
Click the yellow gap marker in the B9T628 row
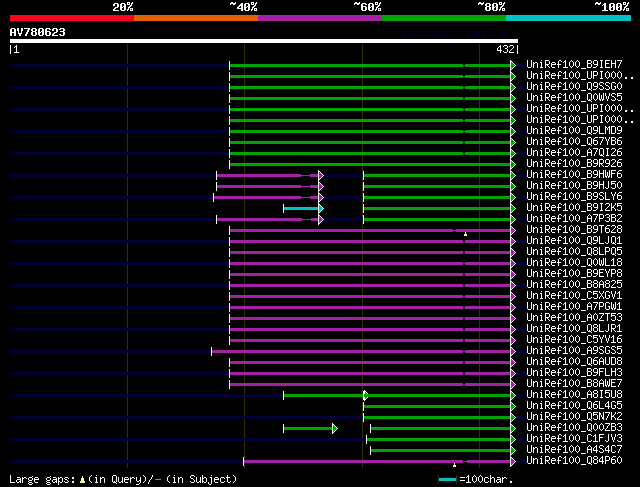pos(465,234)
